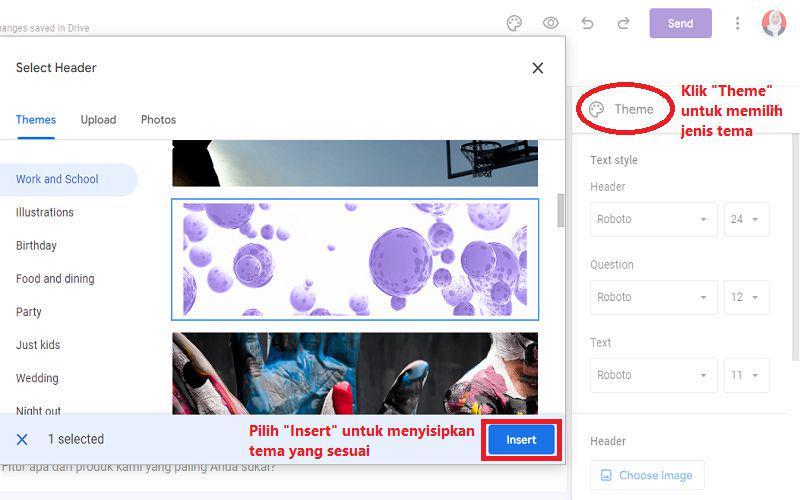The width and height of the screenshot is (800, 500).
Task: Select the Illustrations category
Action: [45, 212]
